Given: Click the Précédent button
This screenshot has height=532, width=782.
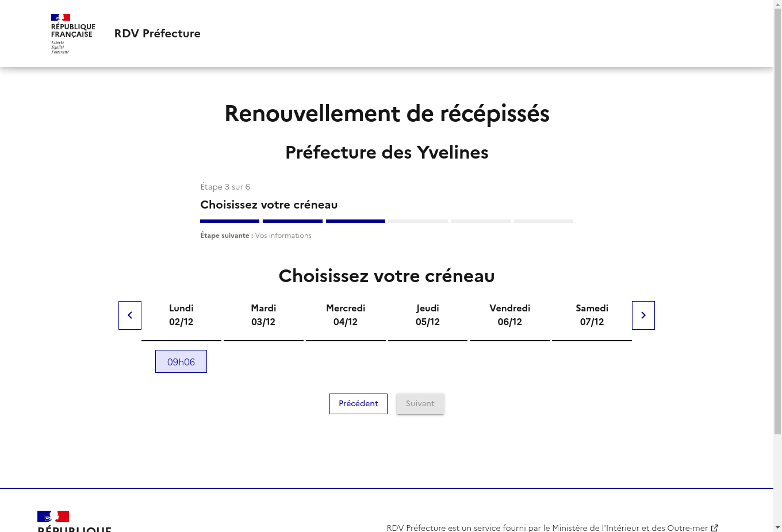Looking at the screenshot, I should (x=358, y=404).
